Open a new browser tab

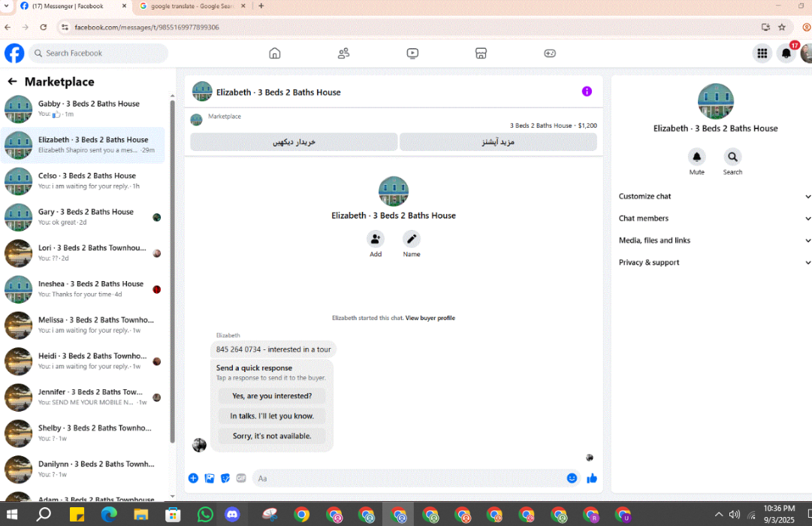pos(261,6)
